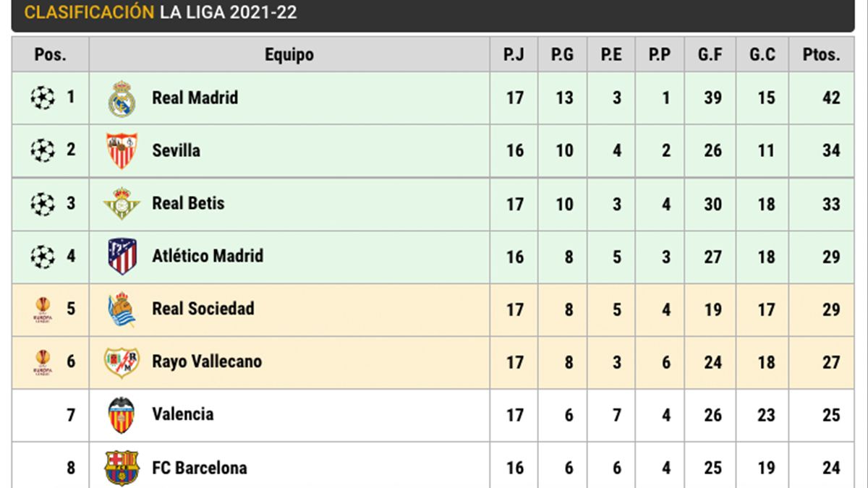Click the P.J column header
This screenshot has height=488, width=868.
click(x=514, y=55)
